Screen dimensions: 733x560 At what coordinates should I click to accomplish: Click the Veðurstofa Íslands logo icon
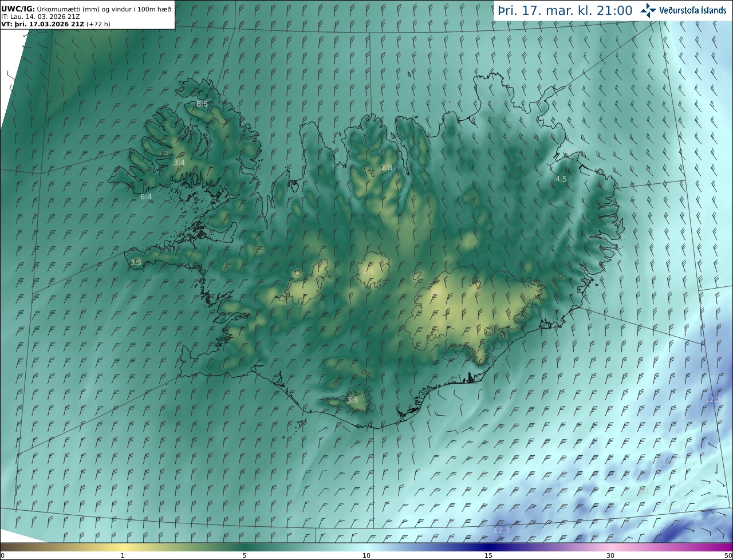pos(649,10)
